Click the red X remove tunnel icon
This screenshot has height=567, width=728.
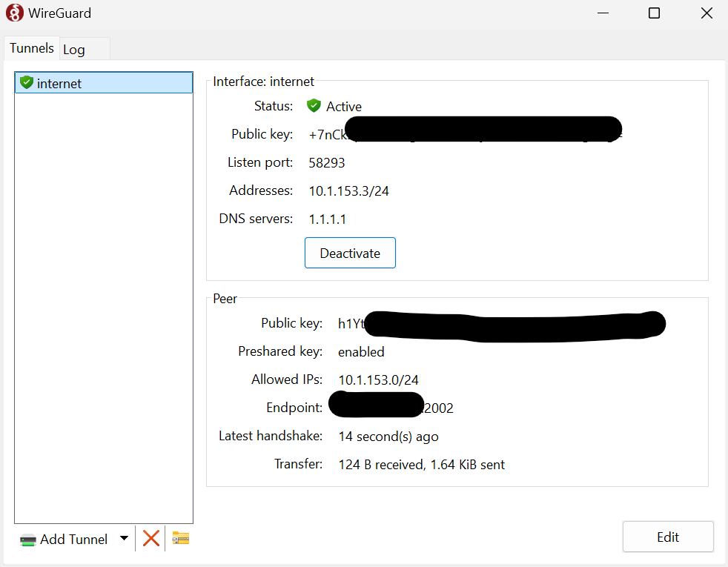pyautogui.click(x=151, y=539)
